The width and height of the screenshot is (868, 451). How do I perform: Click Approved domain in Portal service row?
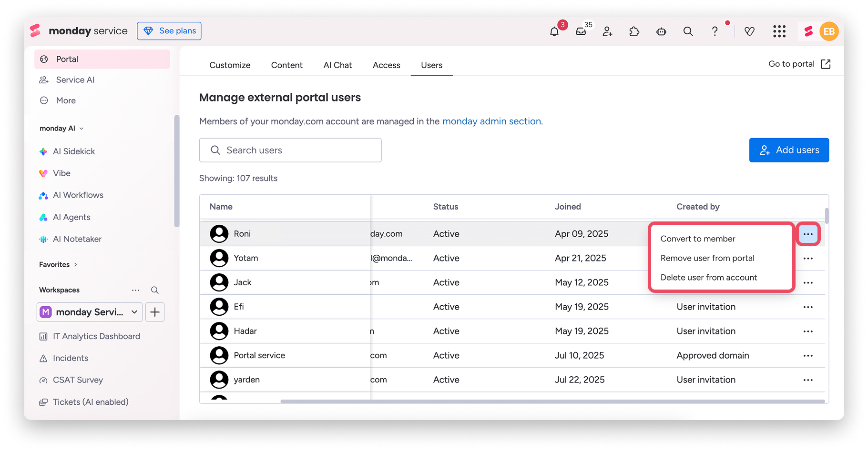(713, 355)
